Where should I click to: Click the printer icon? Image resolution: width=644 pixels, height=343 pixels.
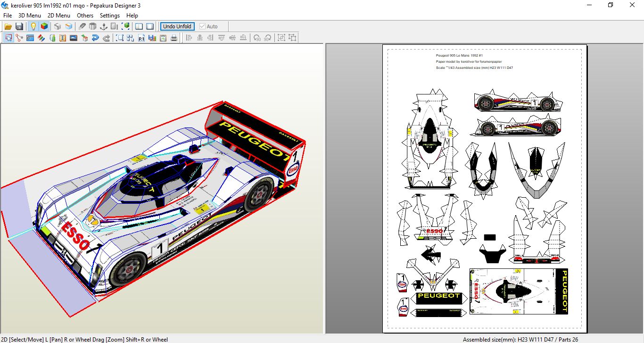click(x=174, y=38)
